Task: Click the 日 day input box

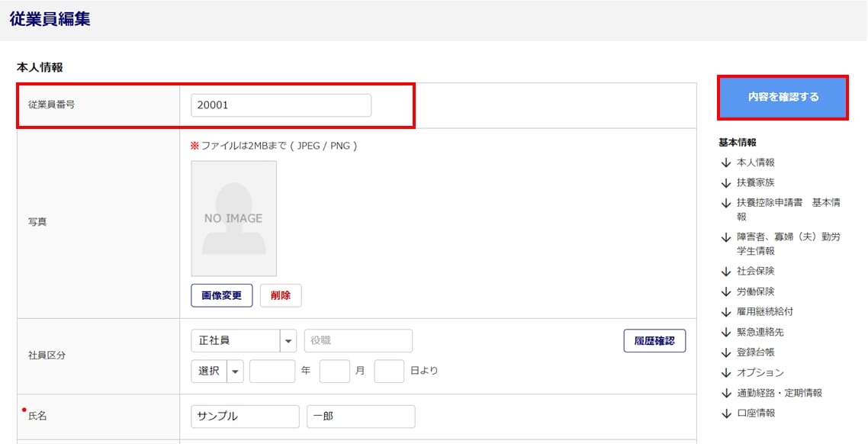Action: (389, 372)
